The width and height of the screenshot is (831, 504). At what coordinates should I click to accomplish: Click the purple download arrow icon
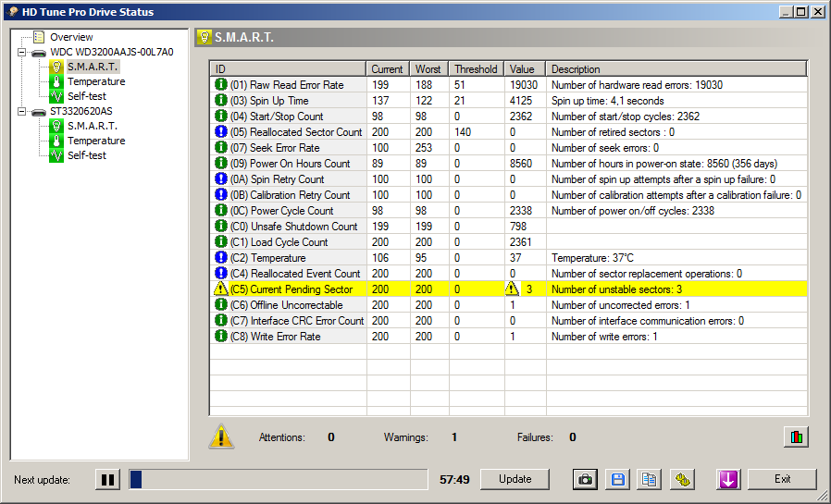point(728,480)
